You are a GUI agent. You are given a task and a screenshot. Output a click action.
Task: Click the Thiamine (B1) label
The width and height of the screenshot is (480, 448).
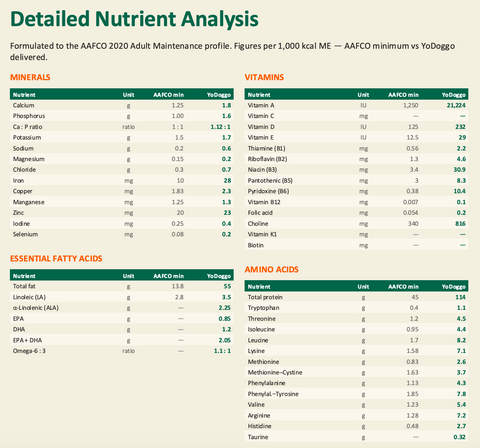pyautogui.click(x=267, y=148)
